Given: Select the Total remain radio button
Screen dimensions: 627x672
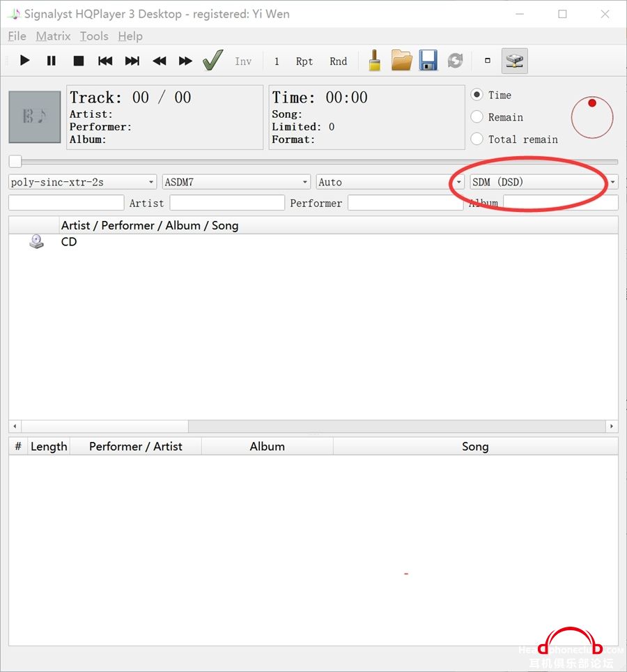Looking at the screenshot, I should pos(477,139).
